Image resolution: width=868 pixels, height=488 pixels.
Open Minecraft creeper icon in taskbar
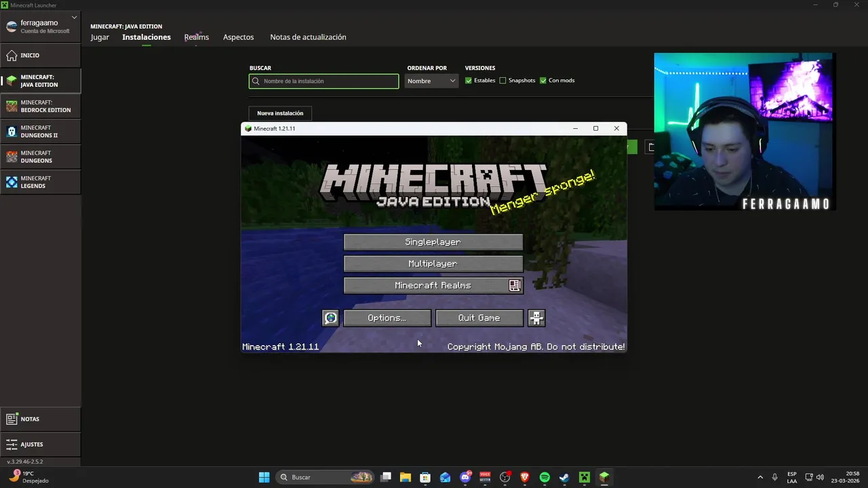coord(584,477)
